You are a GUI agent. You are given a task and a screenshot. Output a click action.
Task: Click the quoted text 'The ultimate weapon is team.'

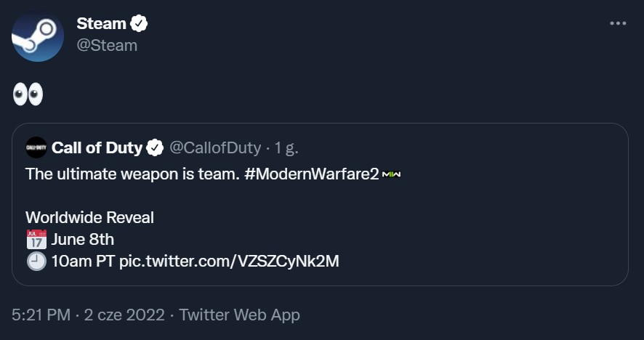click(132, 174)
